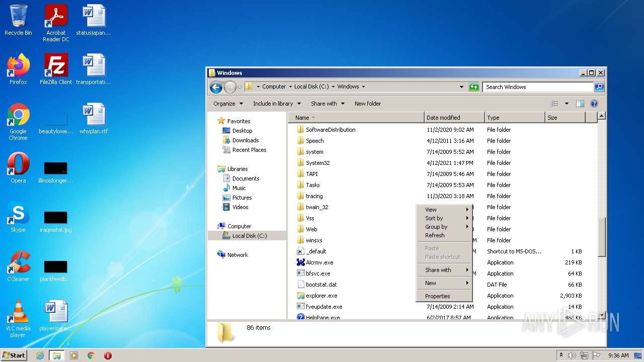The height and width of the screenshot is (362, 644).
Task: Expand the Windows breadcrumb arrow
Action: [x=363, y=86]
